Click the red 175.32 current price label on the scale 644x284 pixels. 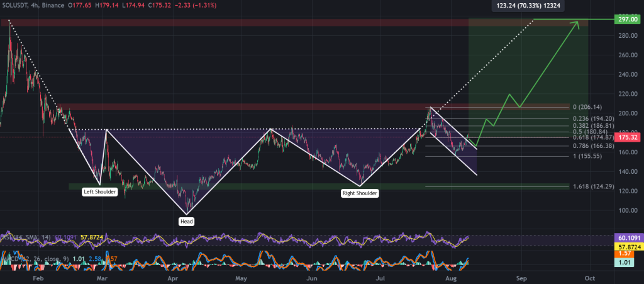pos(627,137)
